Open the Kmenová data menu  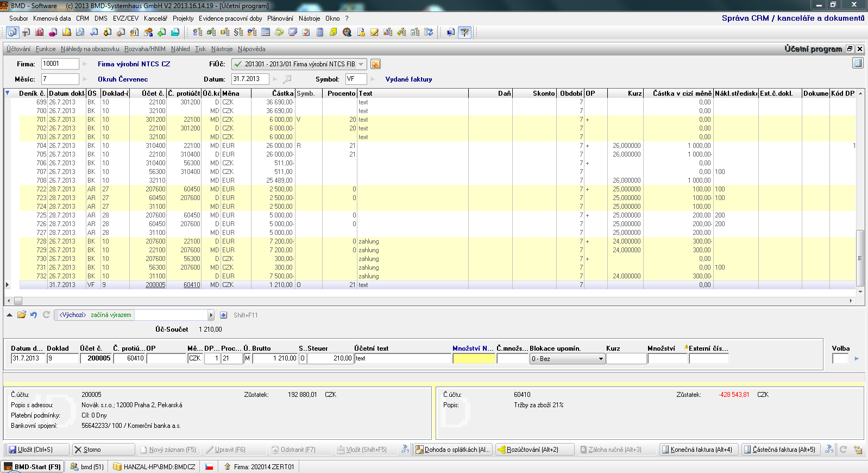point(52,18)
